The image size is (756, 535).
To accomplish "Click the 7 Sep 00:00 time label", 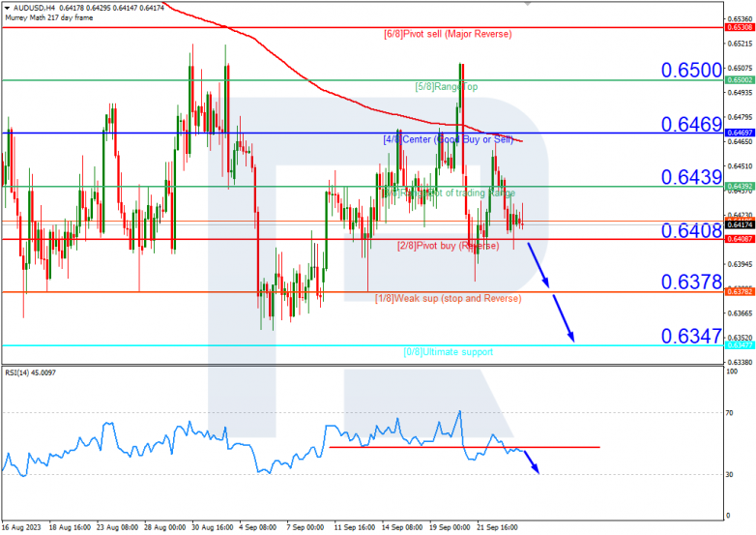I will pyautogui.click(x=305, y=528).
